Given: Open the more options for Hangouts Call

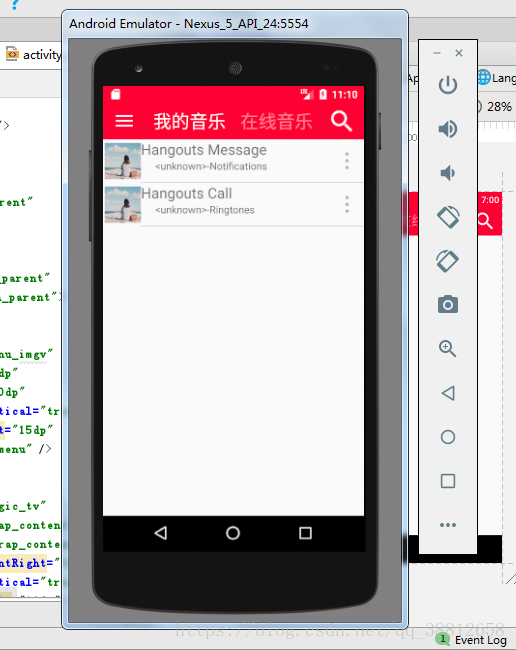Looking at the screenshot, I should pyautogui.click(x=347, y=204).
